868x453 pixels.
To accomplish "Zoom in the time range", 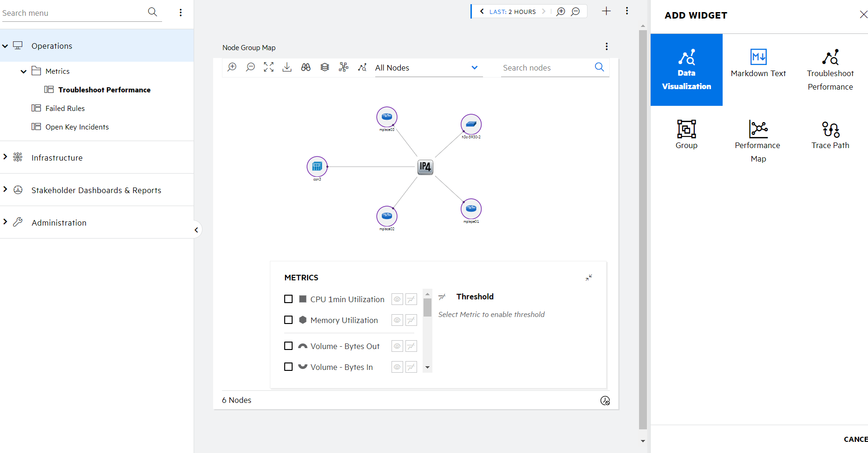I will (x=561, y=12).
